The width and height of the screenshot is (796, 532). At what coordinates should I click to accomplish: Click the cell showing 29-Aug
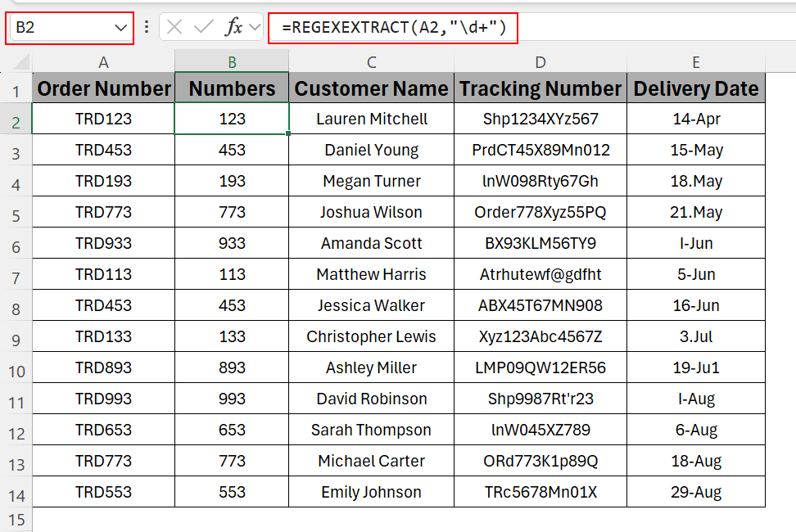[x=696, y=492]
